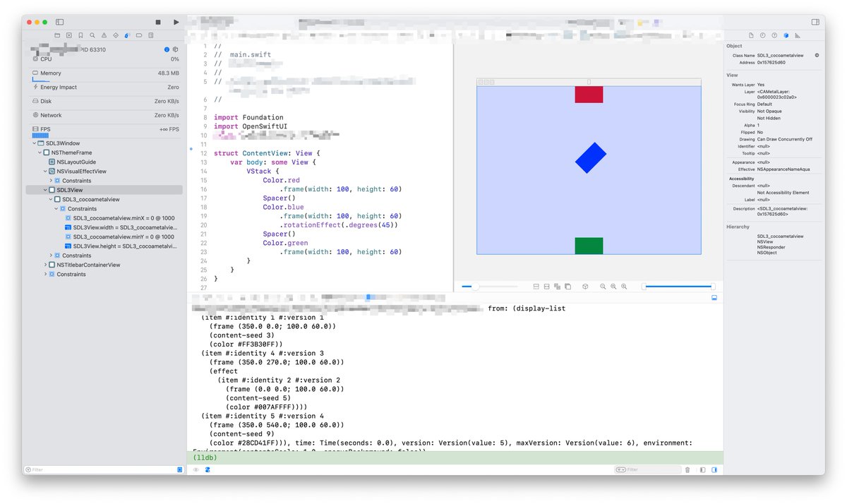847x504 pixels.
Task: Select the rotated blue square in canvas
Action: click(x=591, y=158)
